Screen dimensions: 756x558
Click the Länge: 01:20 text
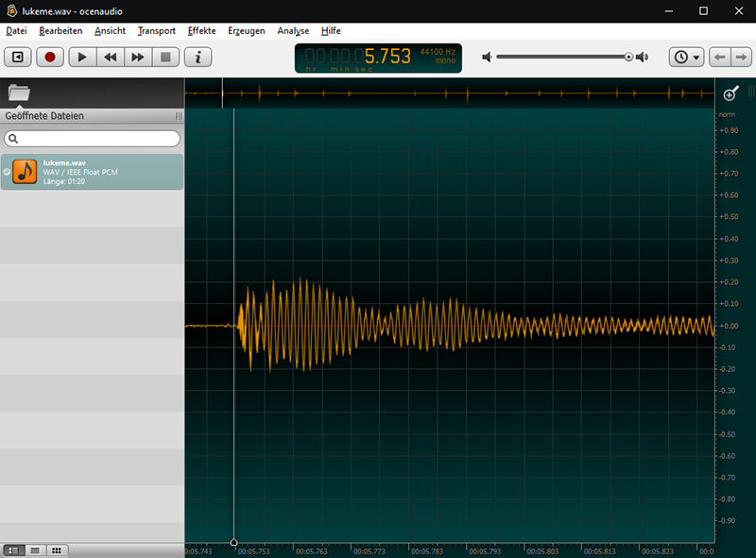click(64, 181)
